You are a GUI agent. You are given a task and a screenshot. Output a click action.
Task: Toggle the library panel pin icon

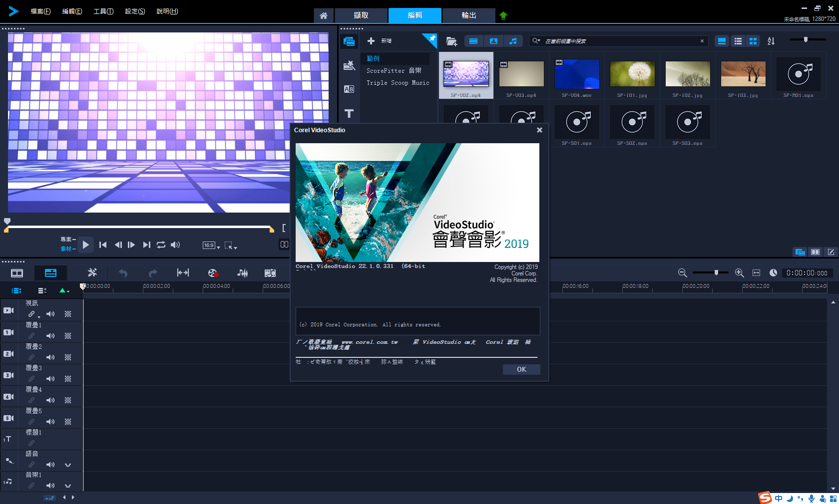pos(431,39)
